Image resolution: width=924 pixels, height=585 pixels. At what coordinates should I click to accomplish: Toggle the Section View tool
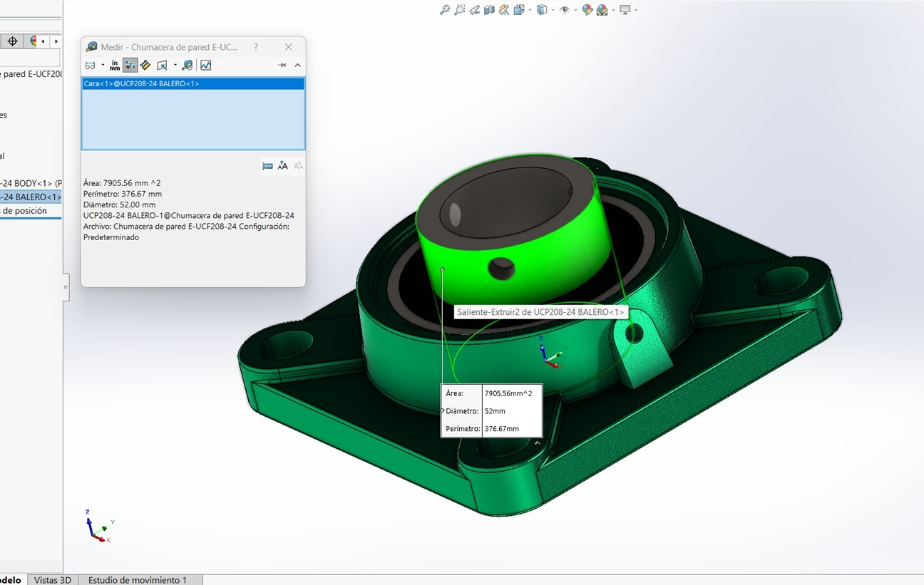tap(489, 10)
